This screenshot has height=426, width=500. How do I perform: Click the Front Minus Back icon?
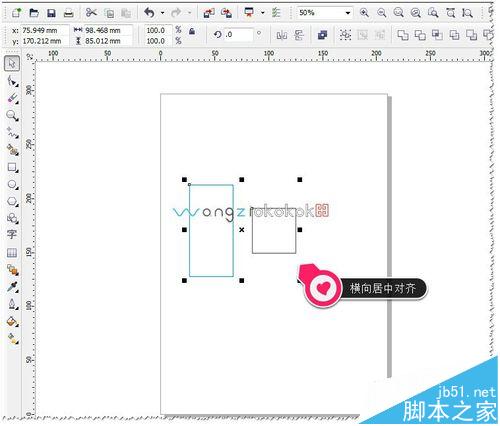click(471, 35)
